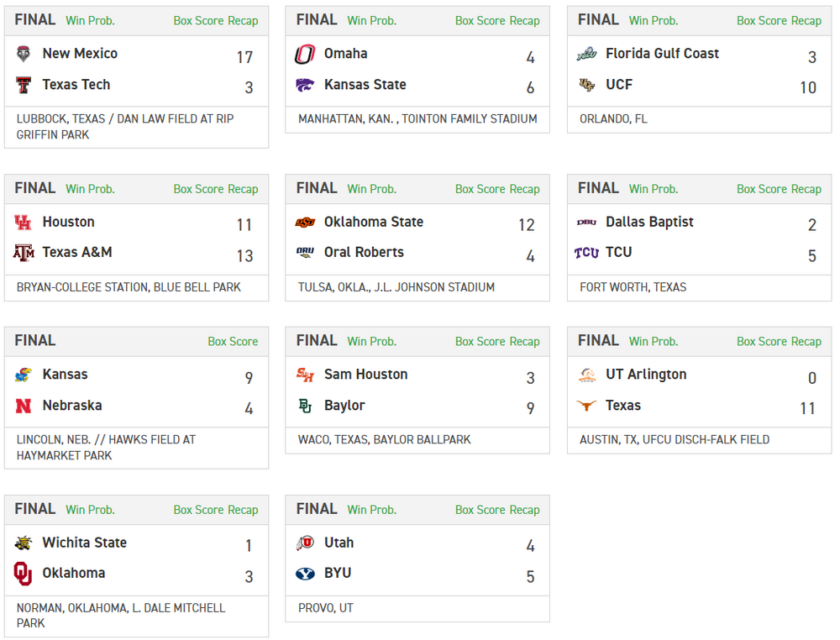The image size is (840, 640).
Task: Open Recap for Utah vs BYU game
Action: pyautogui.click(x=524, y=510)
